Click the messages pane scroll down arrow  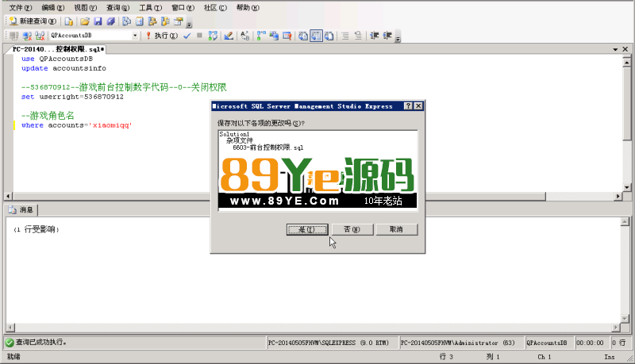(625, 319)
